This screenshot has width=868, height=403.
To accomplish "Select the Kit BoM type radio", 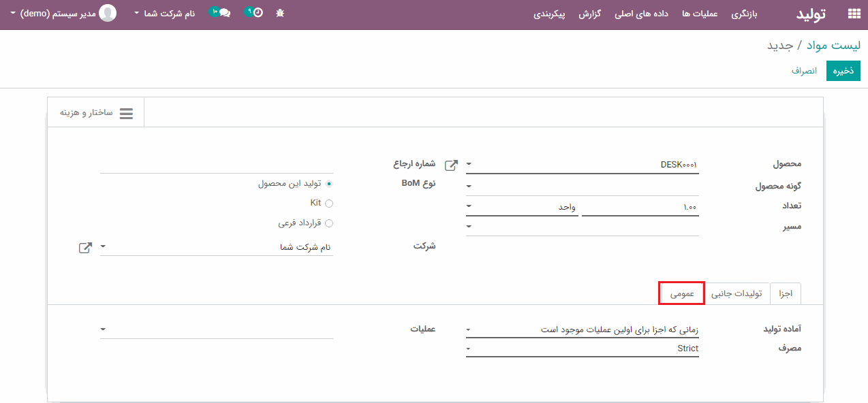I will point(329,203).
